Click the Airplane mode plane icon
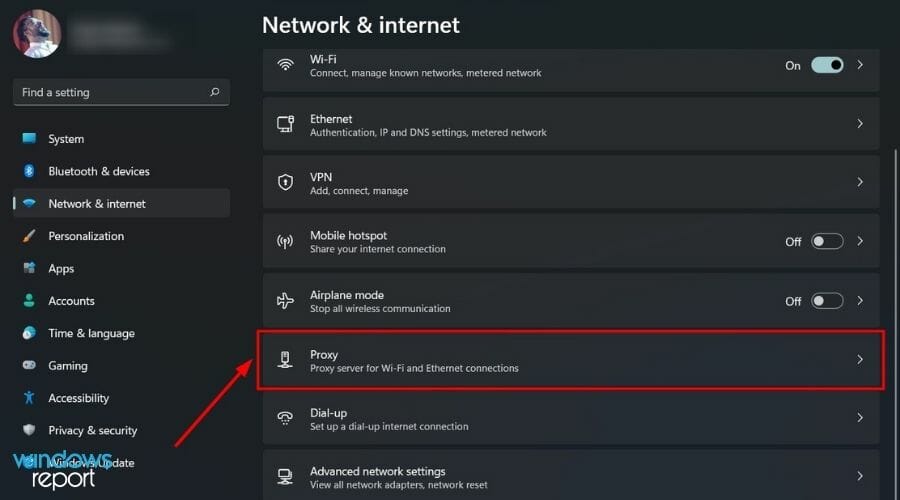Viewport: 900px width, 500px height. [286, 301]
